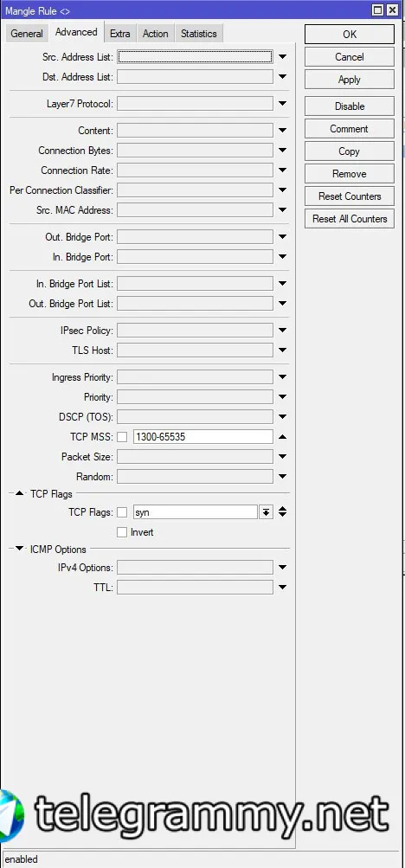Click the Reset All Counters button
Viewport: 405px width, 868px height.
(x=349, y=219)
